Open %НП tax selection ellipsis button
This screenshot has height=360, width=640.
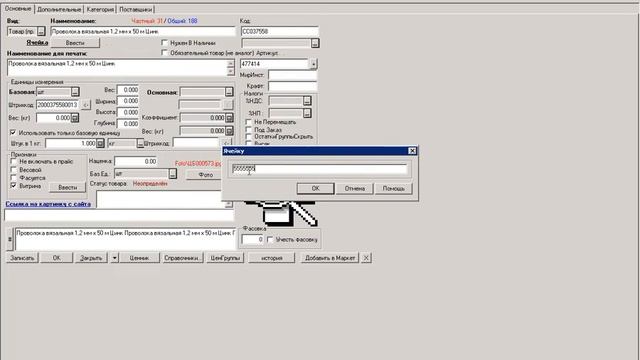pyautogui.click(x=307, y=113)
